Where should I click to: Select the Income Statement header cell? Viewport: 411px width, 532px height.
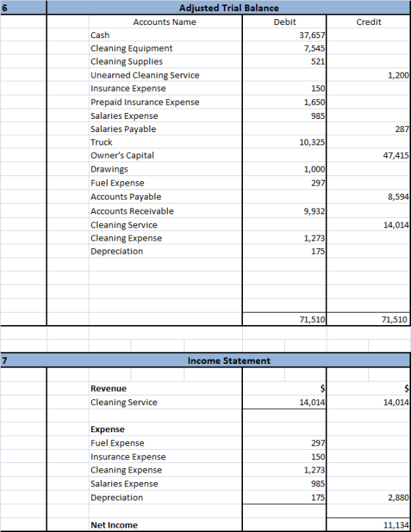point(228,360)
